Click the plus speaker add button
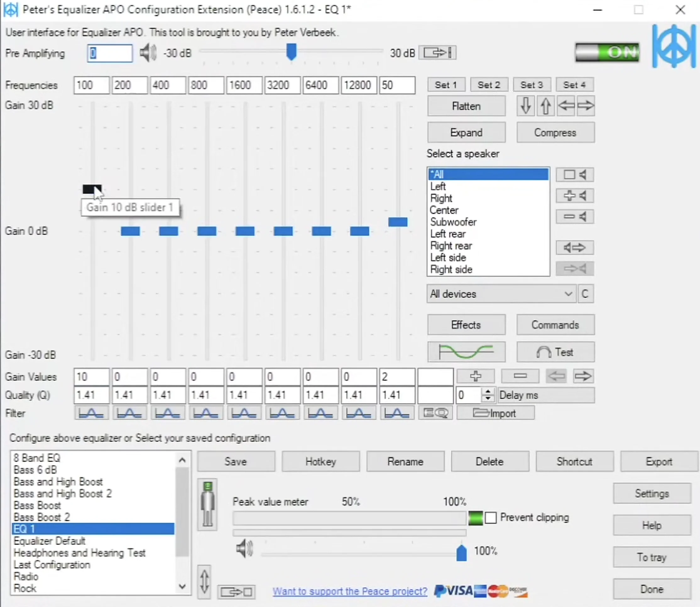 point(575,196)
